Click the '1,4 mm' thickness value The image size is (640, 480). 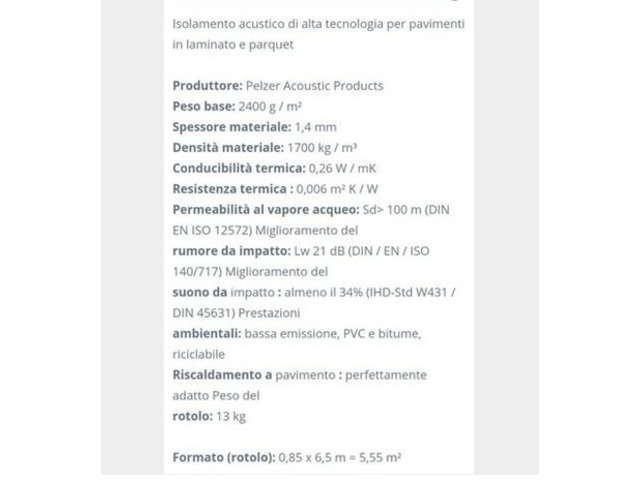316,127
